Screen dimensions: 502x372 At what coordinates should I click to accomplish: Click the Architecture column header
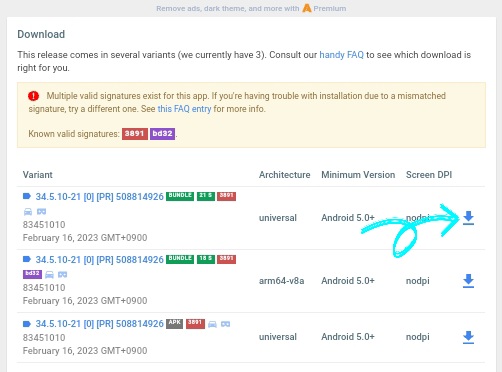pyautogui.click(x=284, y=175)
